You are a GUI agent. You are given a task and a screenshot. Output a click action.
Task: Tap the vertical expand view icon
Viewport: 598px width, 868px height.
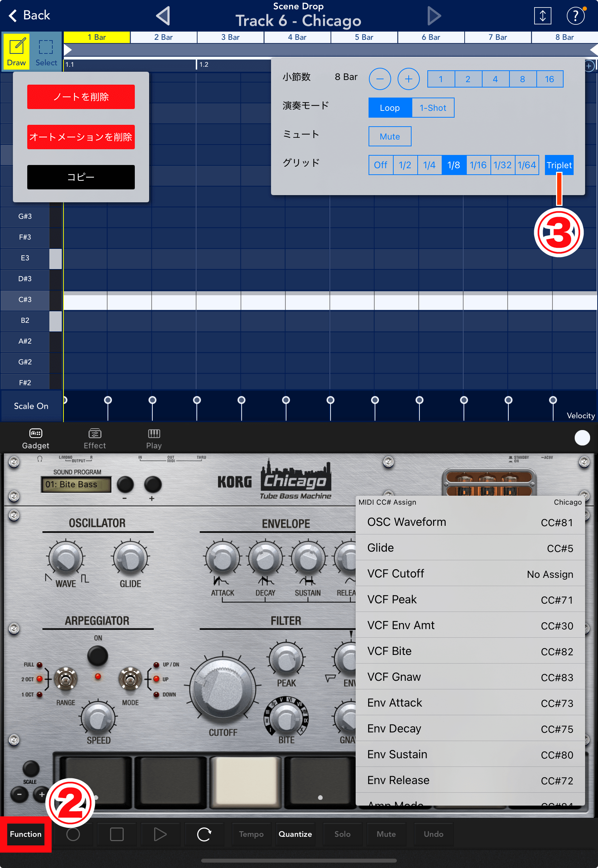pos(542,16)
